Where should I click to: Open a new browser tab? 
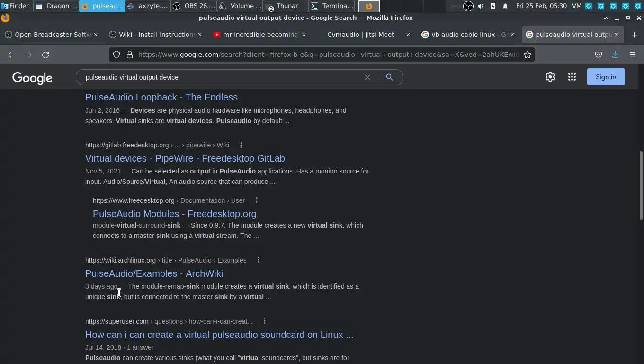[x=635, y=35]
